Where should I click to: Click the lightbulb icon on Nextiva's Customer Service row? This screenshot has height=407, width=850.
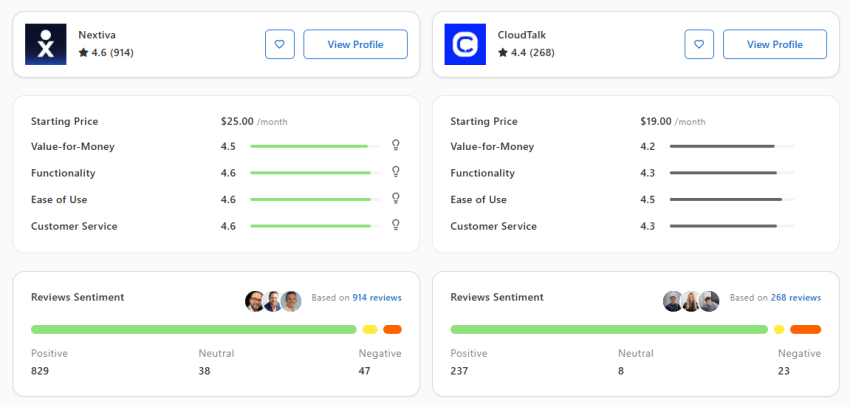pos(396,224)
